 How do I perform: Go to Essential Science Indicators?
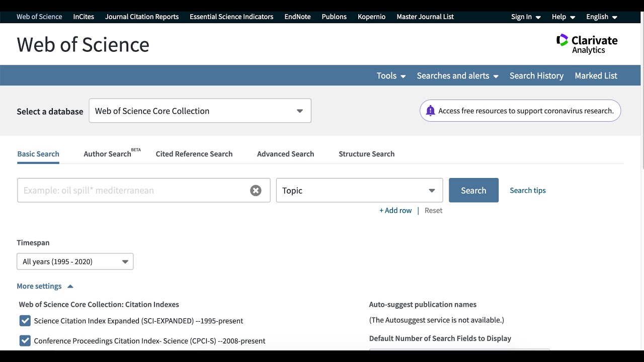click(x=231, y=17)
